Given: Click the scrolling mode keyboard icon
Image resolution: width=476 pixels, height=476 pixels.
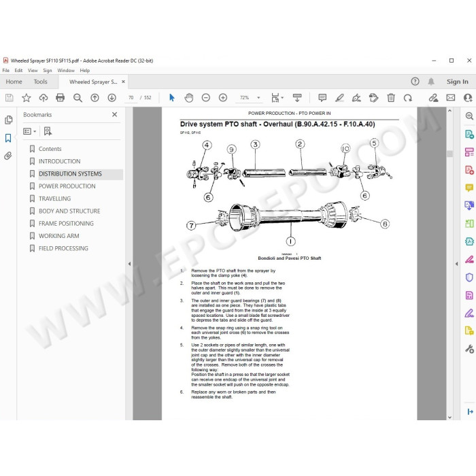Looking at the screenshot, I should click(297, 98).
